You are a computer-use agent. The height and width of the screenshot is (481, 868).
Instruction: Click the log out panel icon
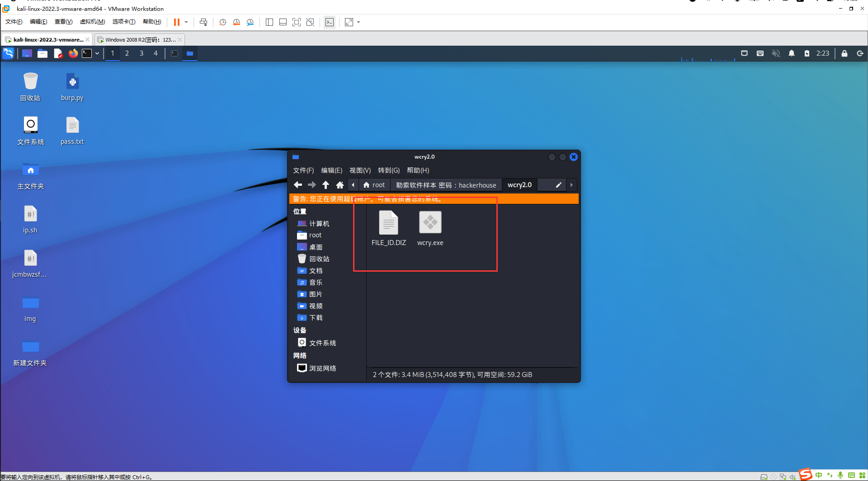860,53
